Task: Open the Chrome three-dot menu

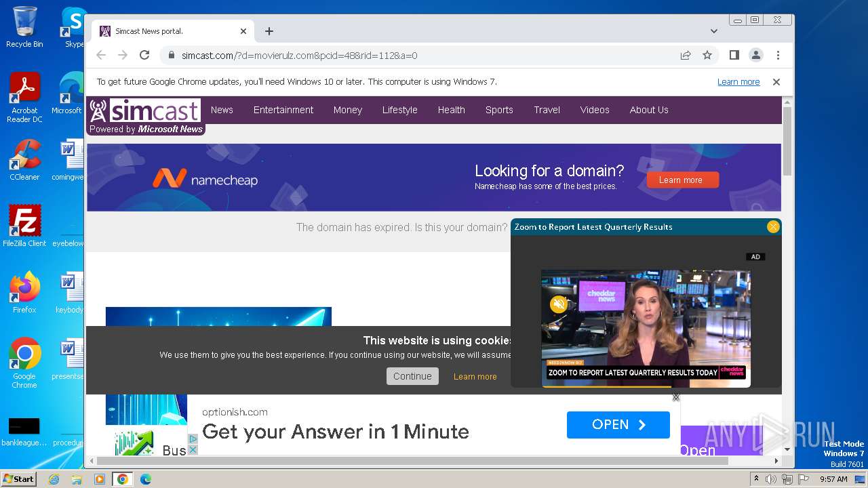Action: point(778,56)
